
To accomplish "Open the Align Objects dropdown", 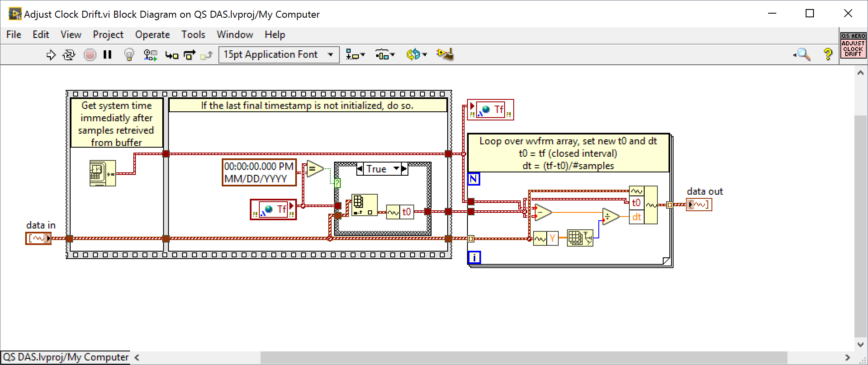I will 355,54.
